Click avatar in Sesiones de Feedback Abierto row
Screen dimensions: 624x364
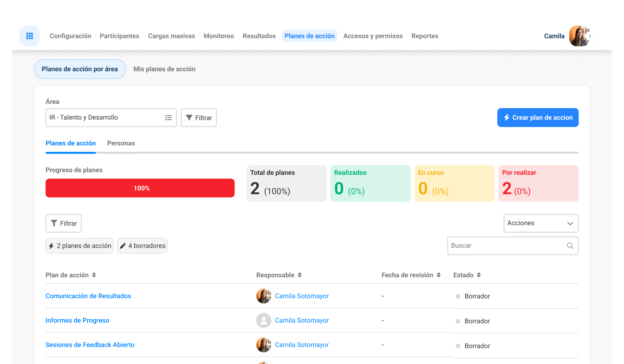pyautogui.click(x=264, y=345)
